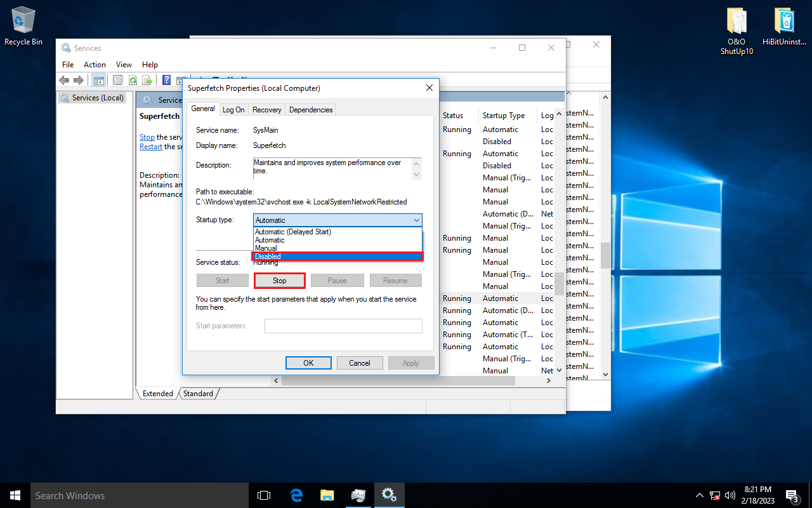
Task: Switch to the Recovery tab
Action: click(x=266, y=110)
